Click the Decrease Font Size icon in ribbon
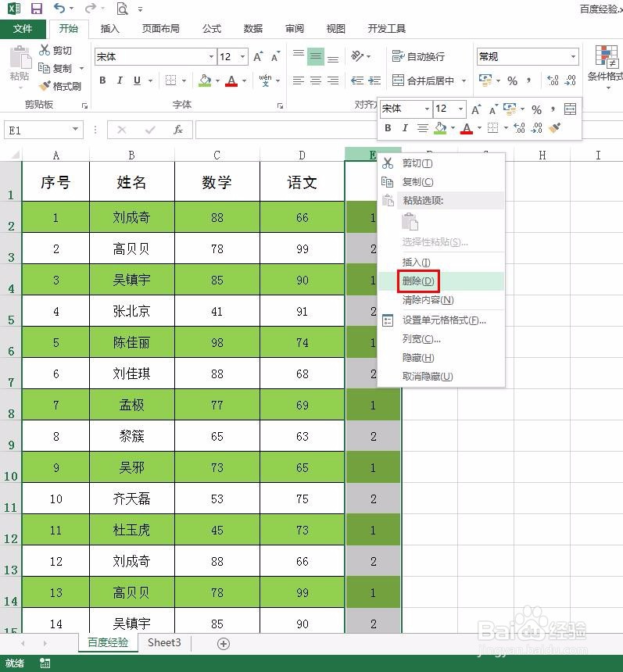 click(275, 56)
